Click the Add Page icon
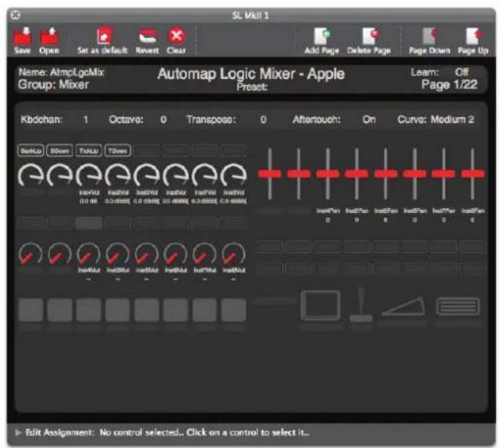 coord(322,36)
